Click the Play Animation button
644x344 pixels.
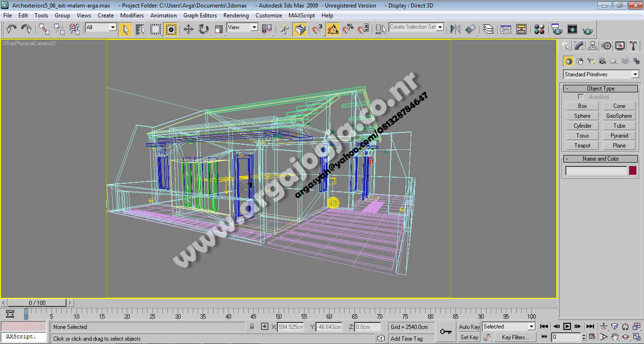click(567, 326)
